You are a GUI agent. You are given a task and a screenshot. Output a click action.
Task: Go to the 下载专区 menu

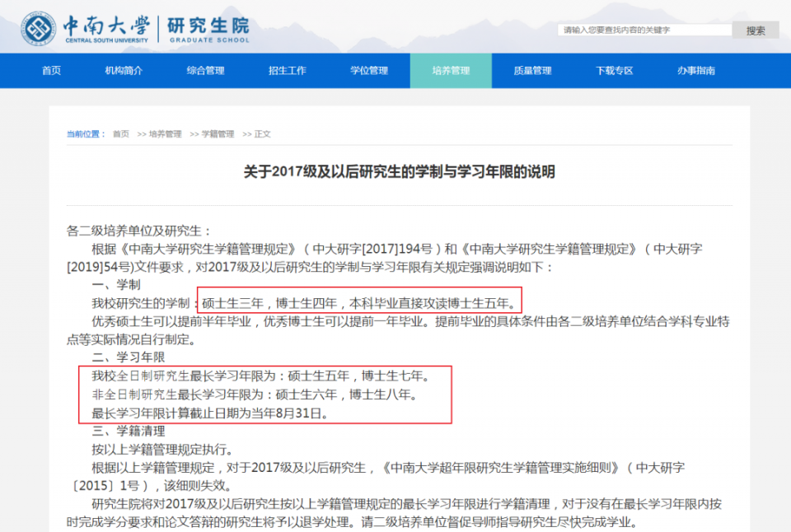pos(615,71)
